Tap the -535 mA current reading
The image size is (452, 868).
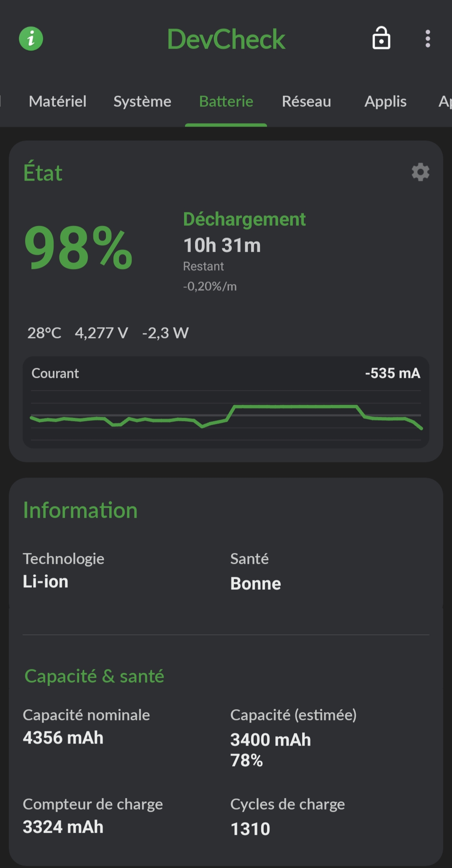(393, 373)
